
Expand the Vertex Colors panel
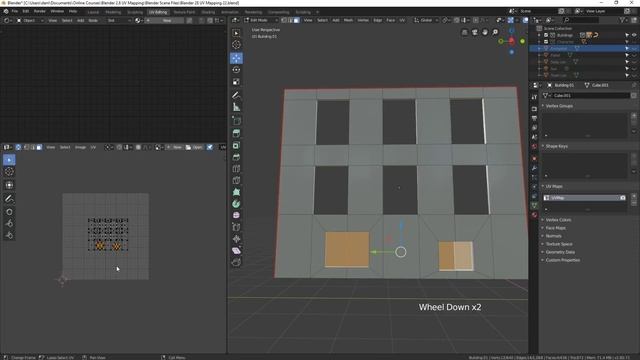click(558, 220)
